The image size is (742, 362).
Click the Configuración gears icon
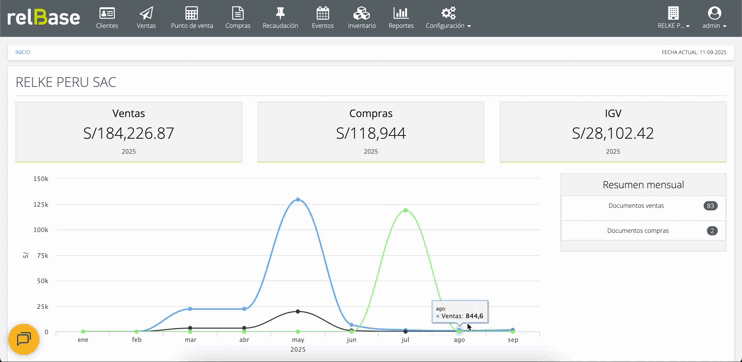[448, 13]
